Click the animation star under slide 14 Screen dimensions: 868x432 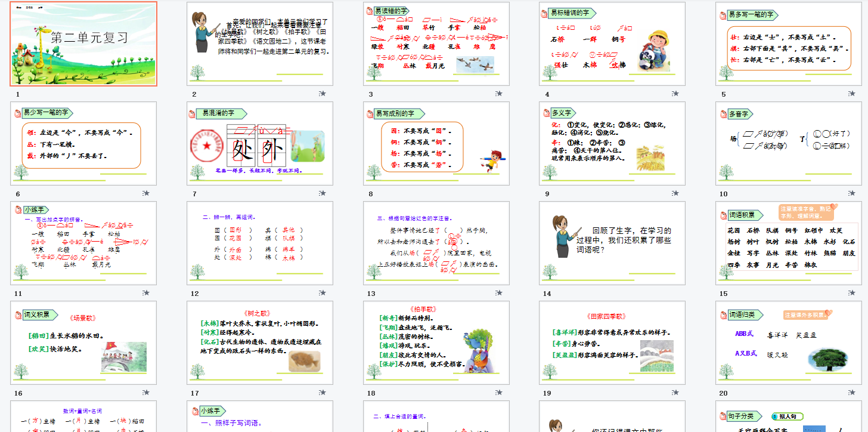(x=675, y=293)
